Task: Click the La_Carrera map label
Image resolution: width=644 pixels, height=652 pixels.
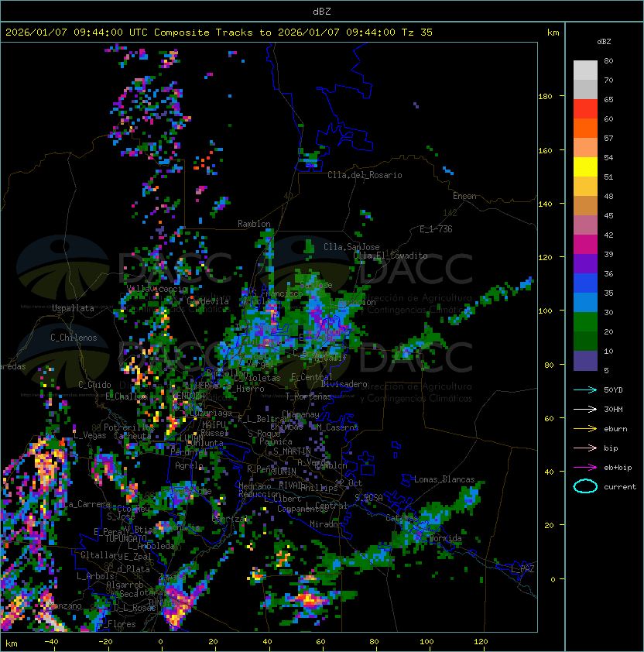Action: (87, 504)
